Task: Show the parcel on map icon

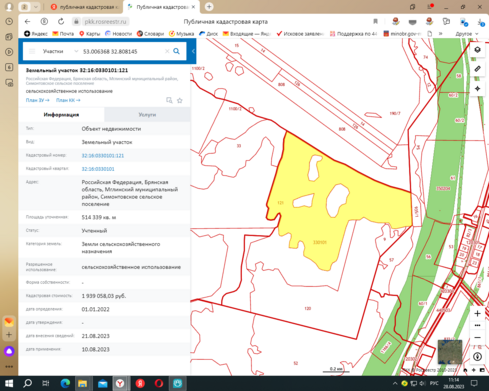Action: pyautogui.click(x=169, y=100)
